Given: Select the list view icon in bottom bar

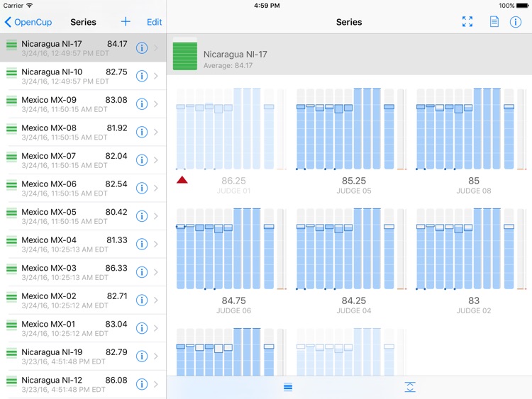Looking at the screenshot, I should [x=288, y=387].
